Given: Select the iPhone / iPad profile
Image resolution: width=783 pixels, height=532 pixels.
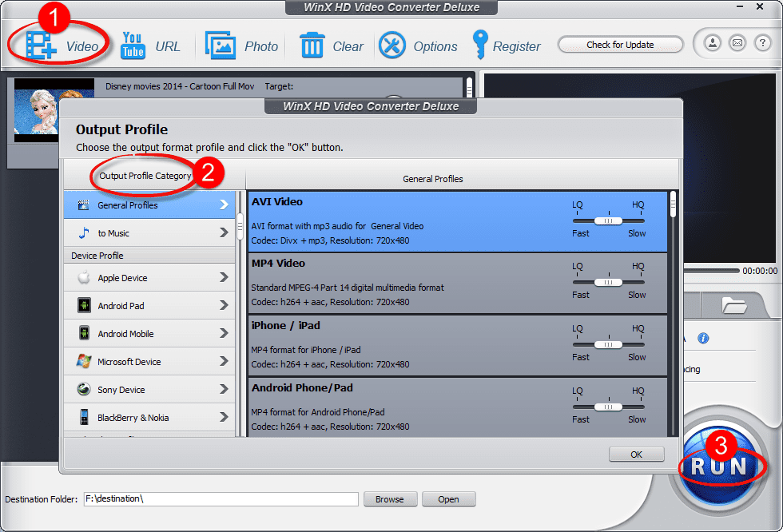Looking at the screenshot, I should (457, 345).
